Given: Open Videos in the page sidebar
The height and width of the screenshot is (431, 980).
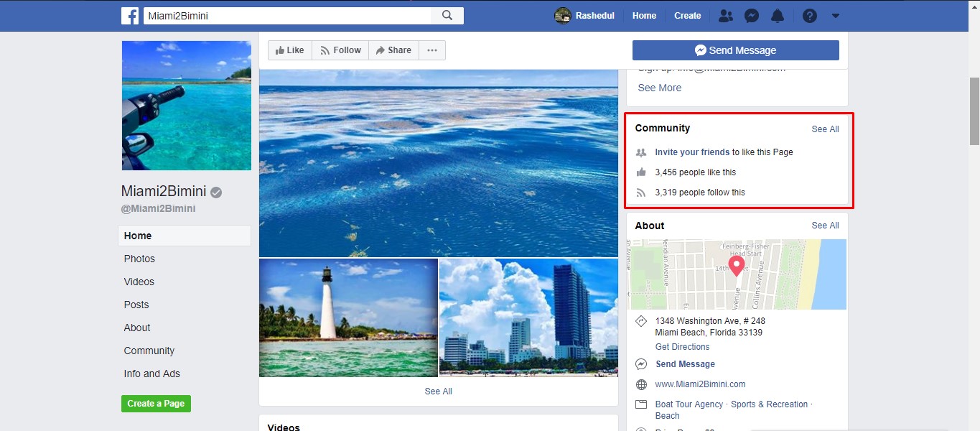Looking at the screenshot, I should click(x=139, y=282).
